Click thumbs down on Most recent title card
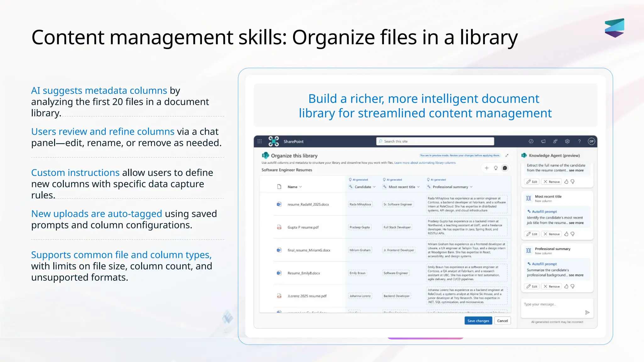 (573, 234)
